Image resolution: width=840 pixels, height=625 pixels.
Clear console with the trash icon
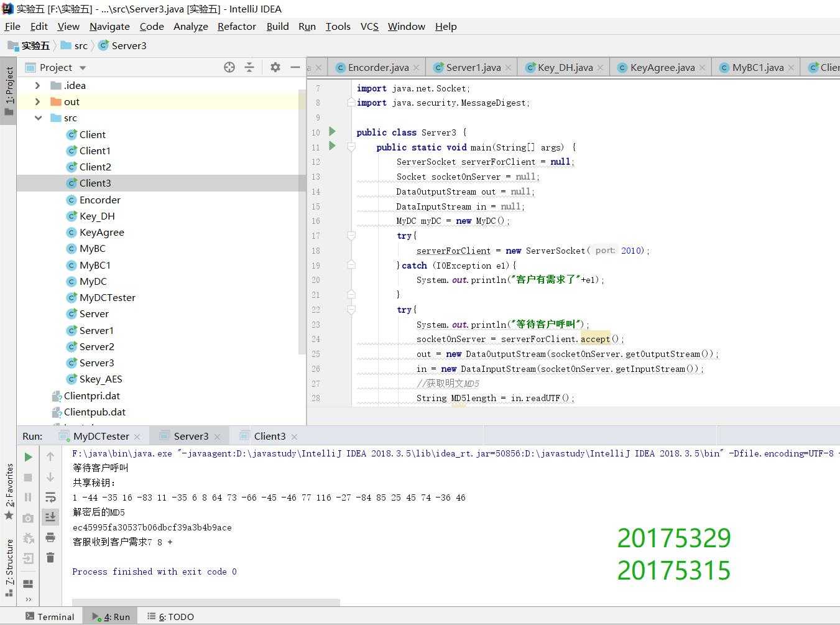[50, 558]
